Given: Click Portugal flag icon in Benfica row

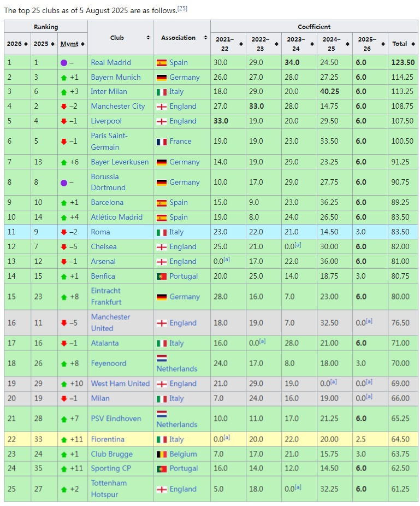Looking at the screenshot, I should pos(162,276).
